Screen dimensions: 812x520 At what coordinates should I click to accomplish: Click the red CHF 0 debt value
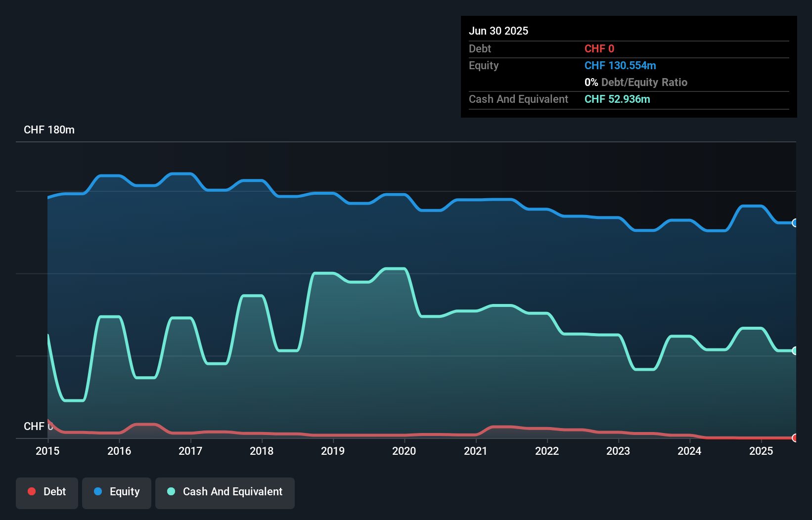[599, 49]
